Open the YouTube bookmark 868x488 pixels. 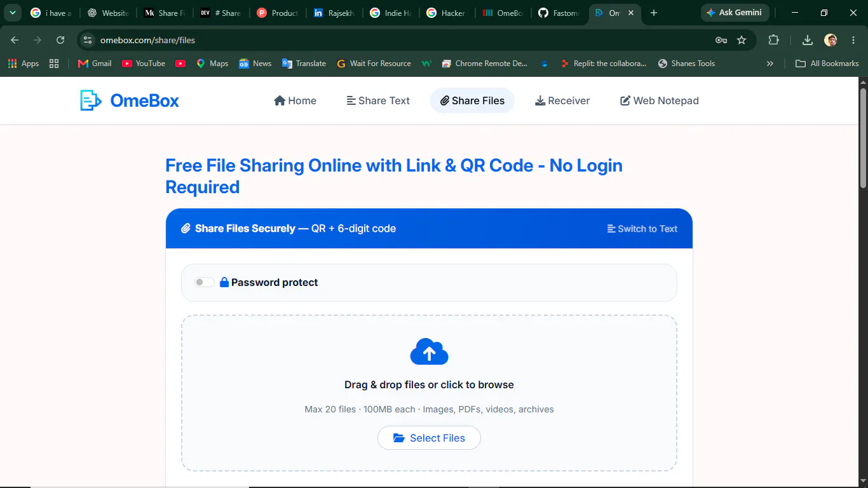(x=144, y=64)
